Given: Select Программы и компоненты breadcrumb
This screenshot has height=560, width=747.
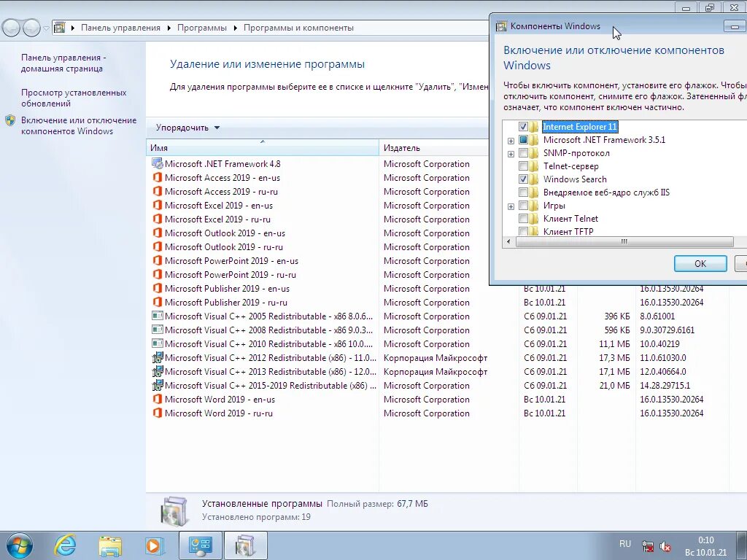Looking at the screenshot, I should 298,28.
